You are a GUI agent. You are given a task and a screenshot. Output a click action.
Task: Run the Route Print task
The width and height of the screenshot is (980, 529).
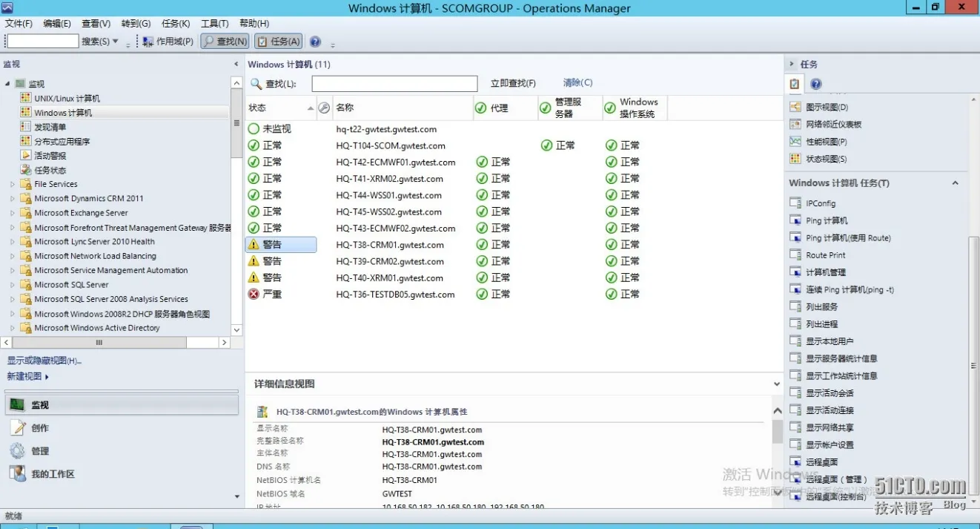(x=826, y=255)
